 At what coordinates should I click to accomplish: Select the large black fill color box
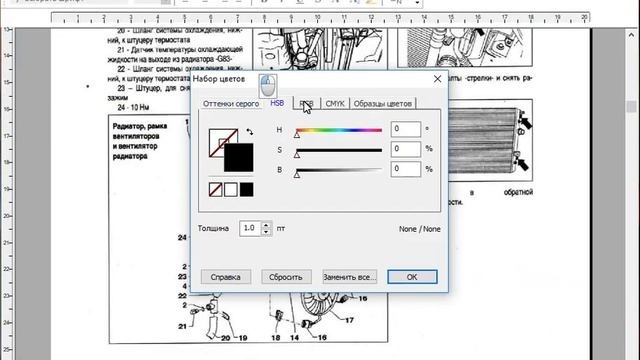239,157
